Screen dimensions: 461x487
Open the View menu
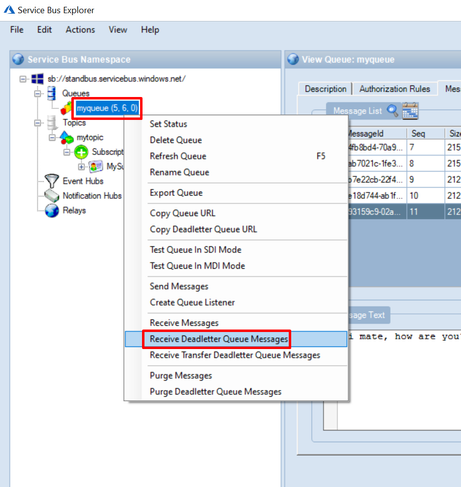point(118,30)
